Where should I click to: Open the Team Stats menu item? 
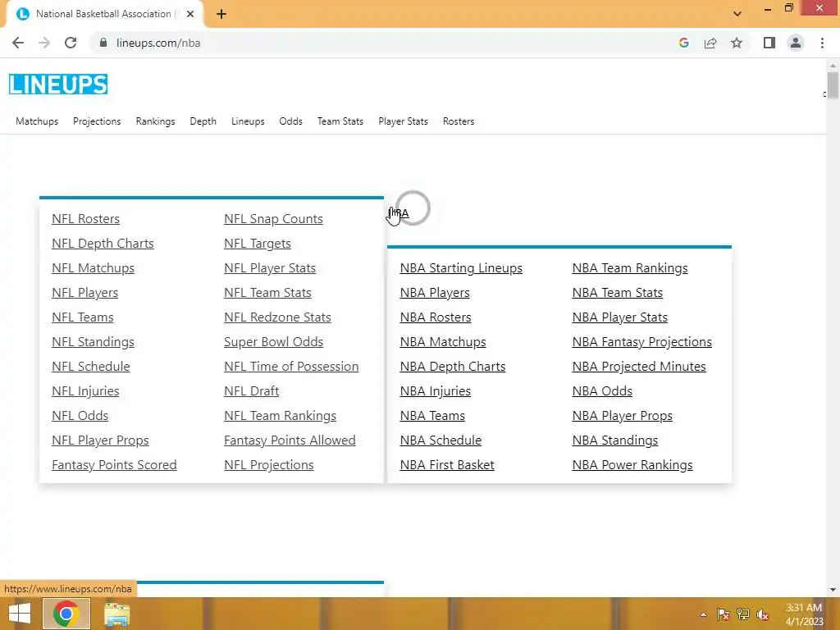point(340,121)
